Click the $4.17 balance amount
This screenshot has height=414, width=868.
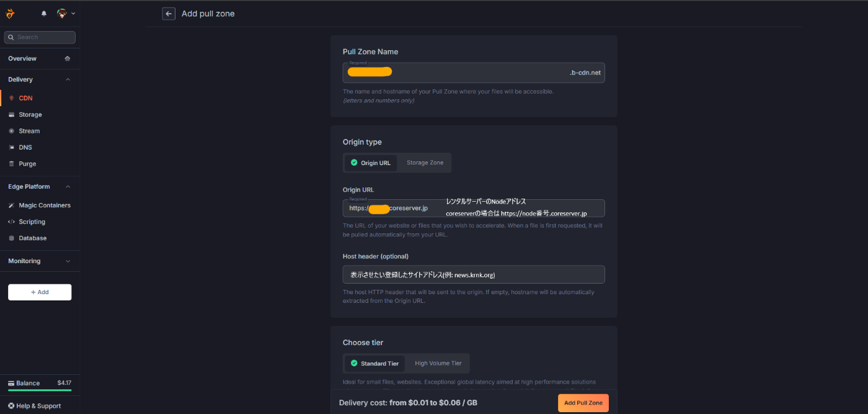tap(64, 383)
